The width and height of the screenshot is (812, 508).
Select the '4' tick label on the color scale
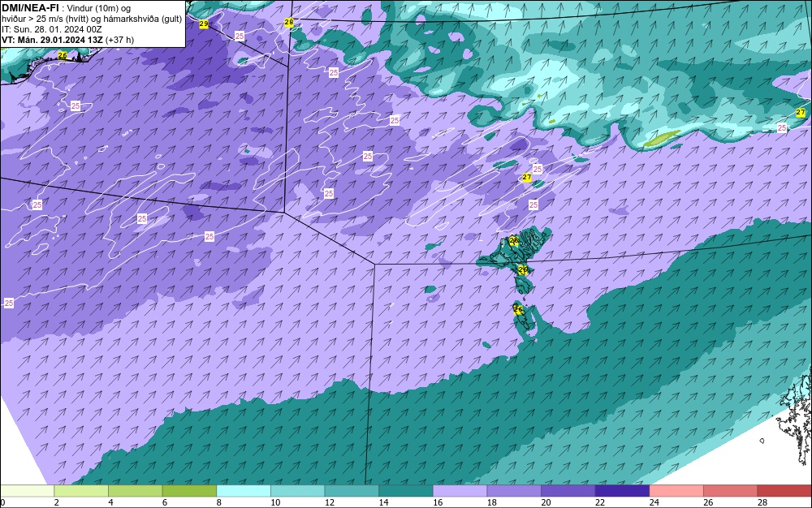point(110,502)
